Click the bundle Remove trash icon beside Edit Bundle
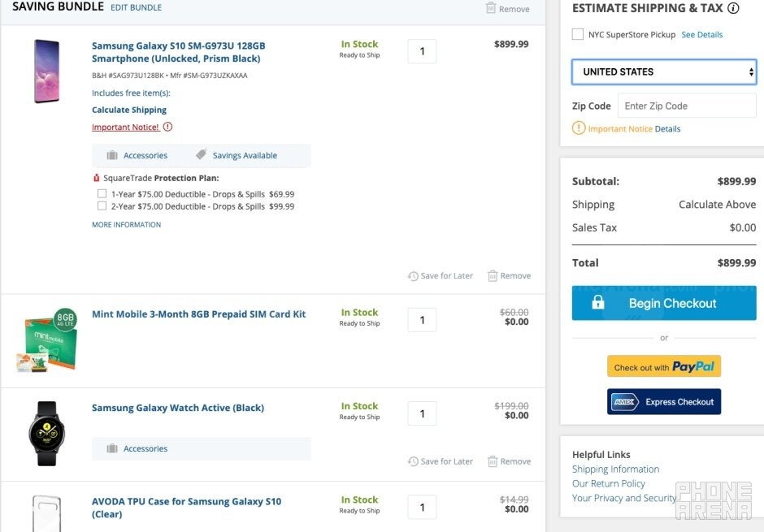Image resolution: width=764 pixels, height=532 pixels. [491, 8]
